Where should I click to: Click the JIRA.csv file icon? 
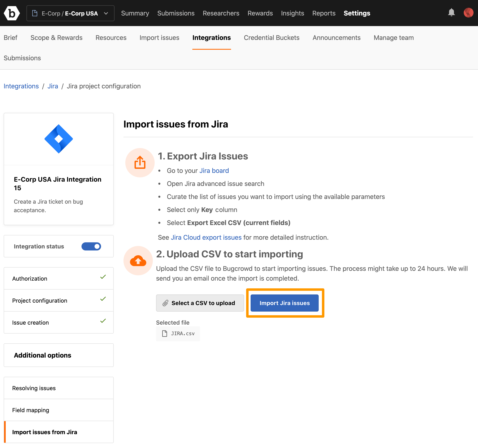[x=165, y=334]
